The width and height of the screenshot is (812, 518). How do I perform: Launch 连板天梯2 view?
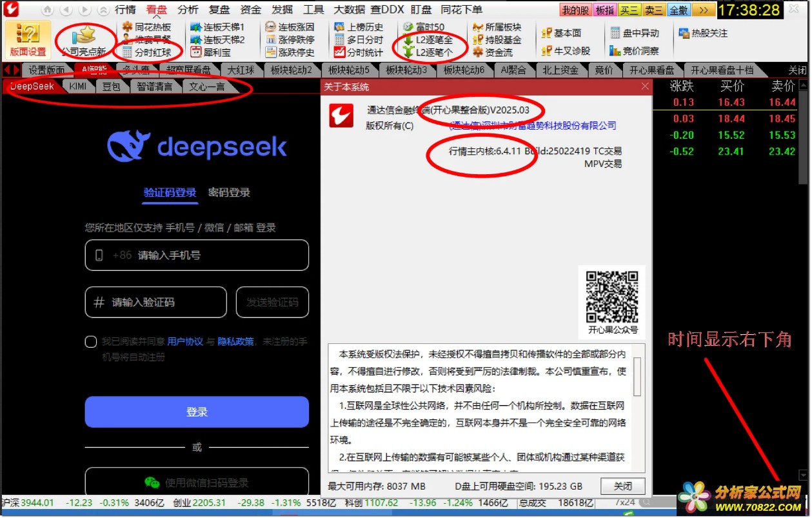pos(218,40)
